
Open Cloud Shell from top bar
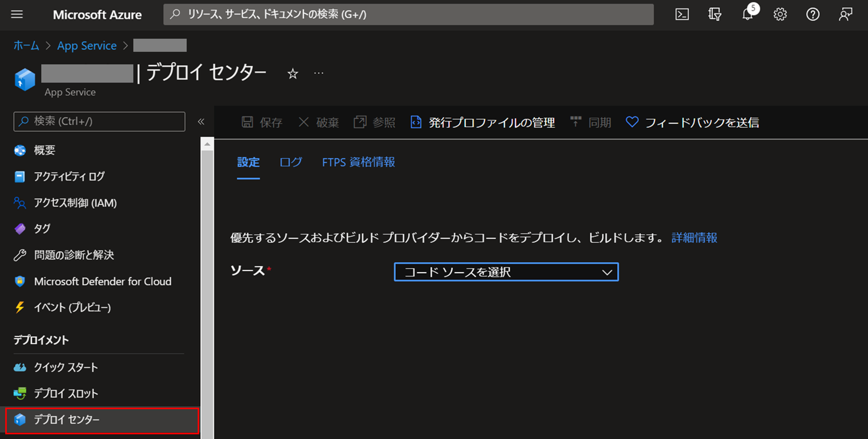click(x=682, y=14)
